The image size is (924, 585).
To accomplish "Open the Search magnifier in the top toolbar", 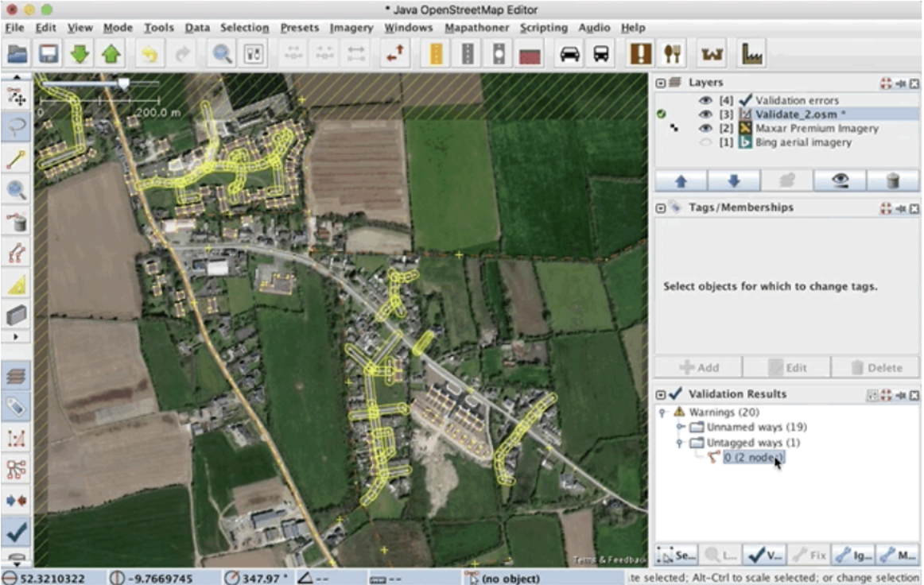I will 222,54.
